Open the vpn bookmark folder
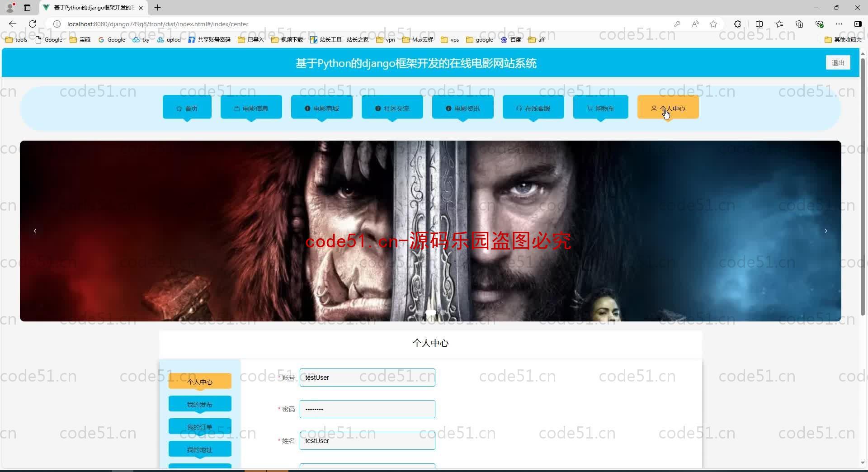The width and height of the screenshot is (868, 472). point(386,40)
